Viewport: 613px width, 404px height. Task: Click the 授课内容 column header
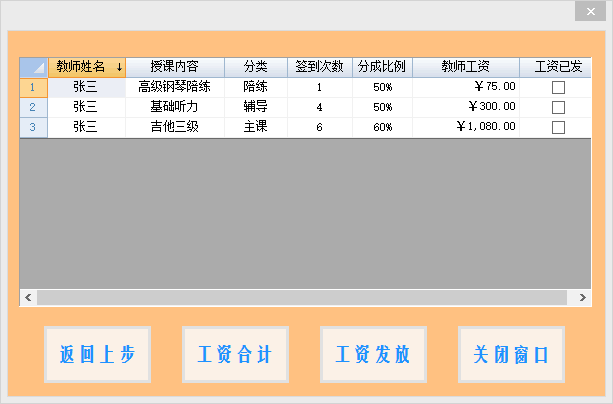coord(175,67)
